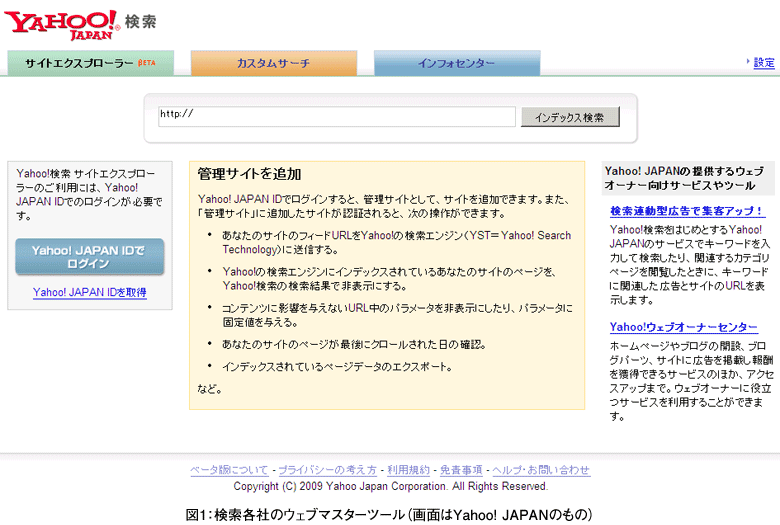Click the bullet about 最後にクロールされた日の確認
The height and width of the screenshot is (525, 780).
click(x=354, y=344)
